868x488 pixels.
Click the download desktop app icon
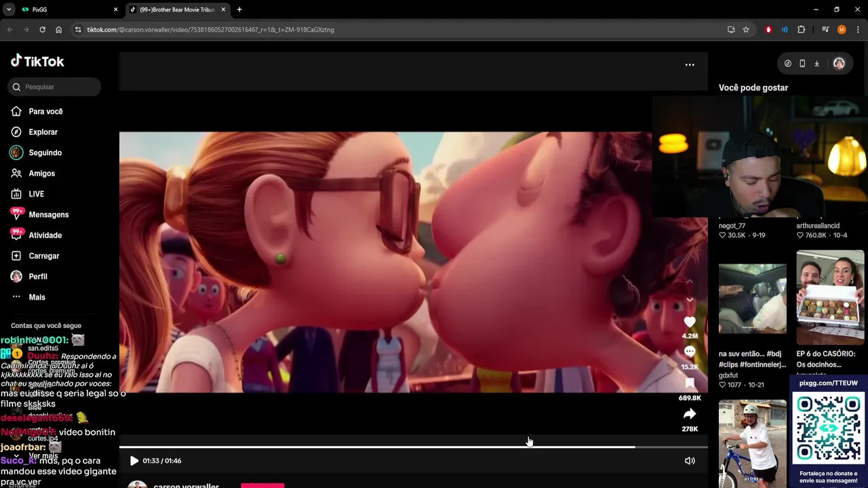coord(816,64)
